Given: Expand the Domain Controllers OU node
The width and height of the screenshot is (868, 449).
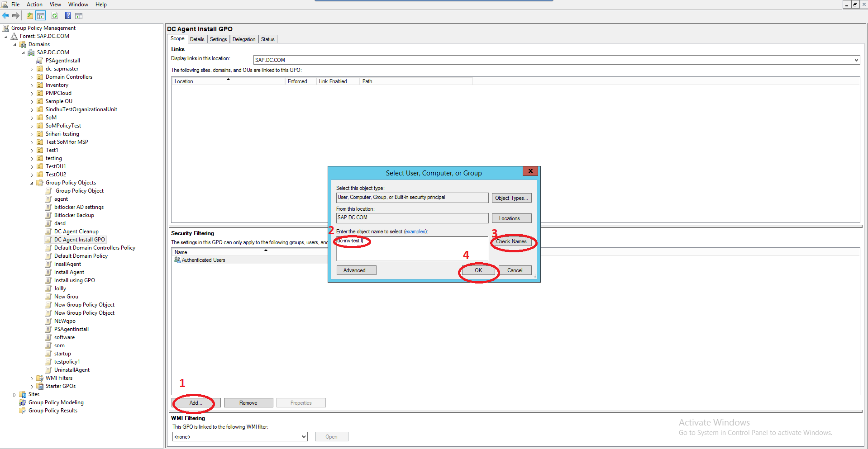Looking at the screenshot, I should coord(32,77).
